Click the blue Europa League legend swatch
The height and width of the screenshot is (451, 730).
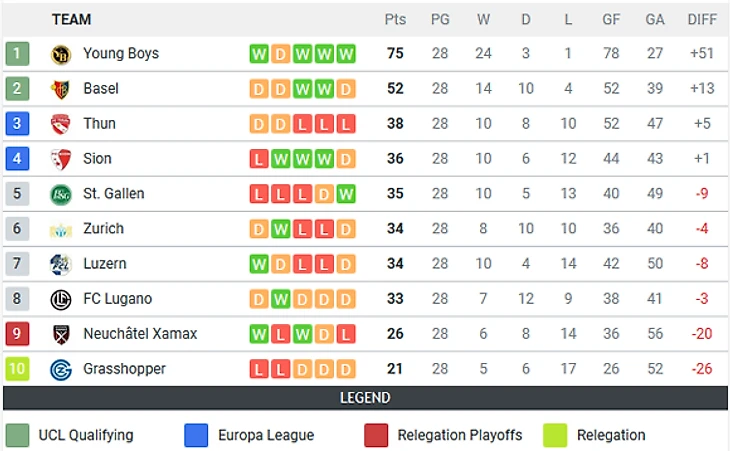pyautogui.click(x=197, y=435)
